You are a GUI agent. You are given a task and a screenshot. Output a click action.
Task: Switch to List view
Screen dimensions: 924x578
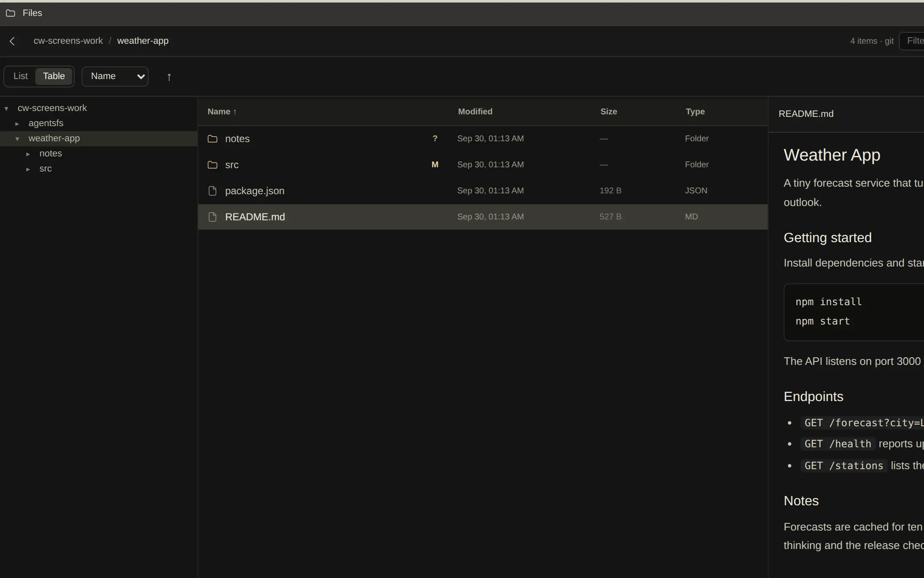coord(21,76)
